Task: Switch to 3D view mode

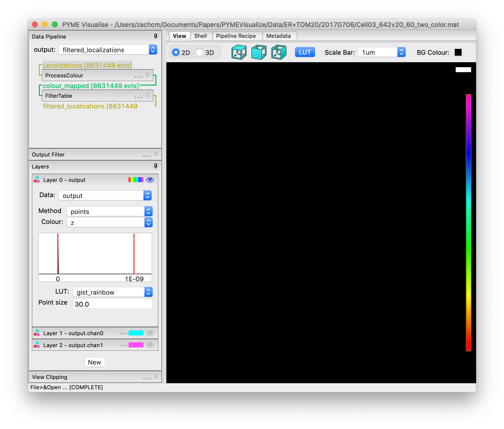Action: coord(199,52)
